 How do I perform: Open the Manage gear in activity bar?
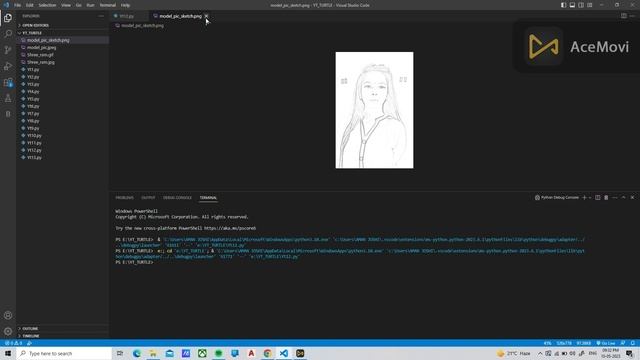click(8, 331)
